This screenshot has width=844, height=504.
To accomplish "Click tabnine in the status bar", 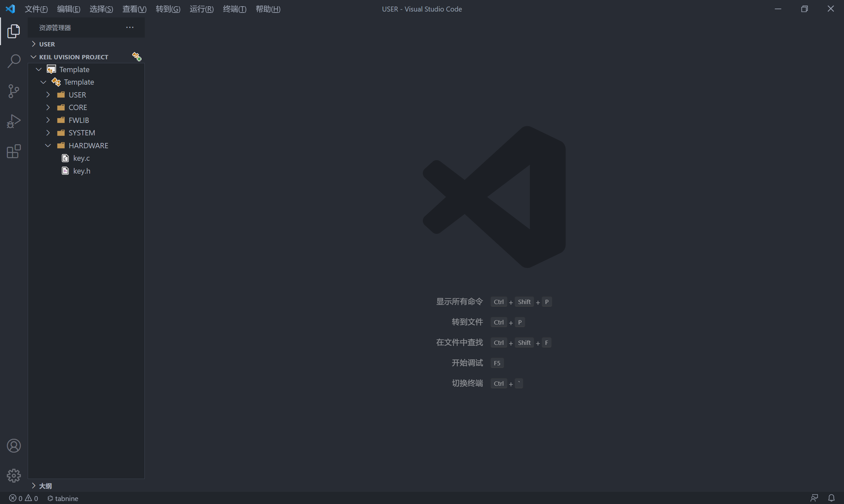I will coord(63,498).
